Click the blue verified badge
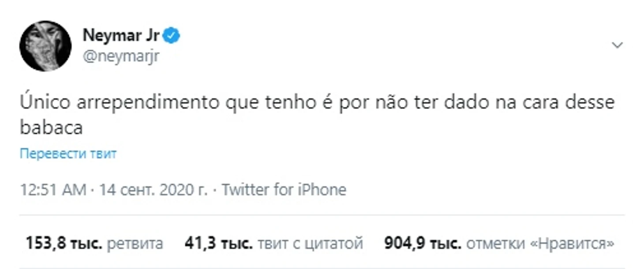This screenshot has width=644, height=269. point(172,36)
